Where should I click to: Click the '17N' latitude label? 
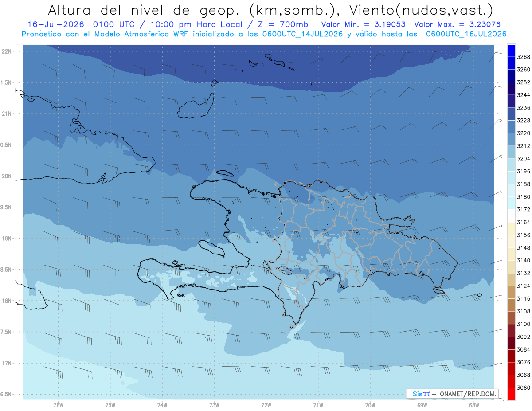tap(7, 363)
